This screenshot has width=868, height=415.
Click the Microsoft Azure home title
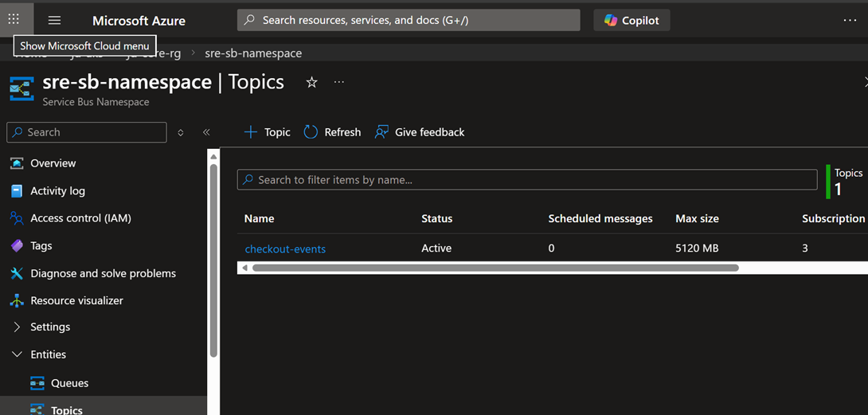coord(139,21)
